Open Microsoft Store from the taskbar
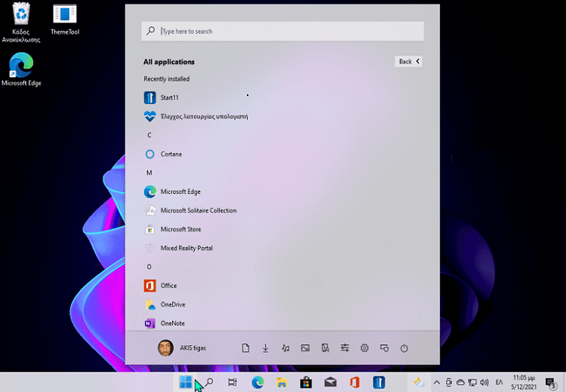Screen dimensions: 566x392 [x=306, y=382]
